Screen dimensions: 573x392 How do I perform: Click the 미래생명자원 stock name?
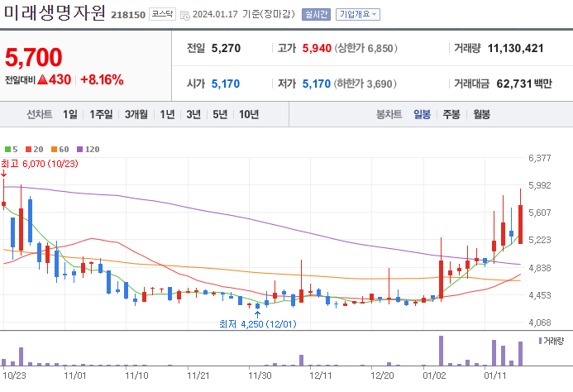[55, 12]
